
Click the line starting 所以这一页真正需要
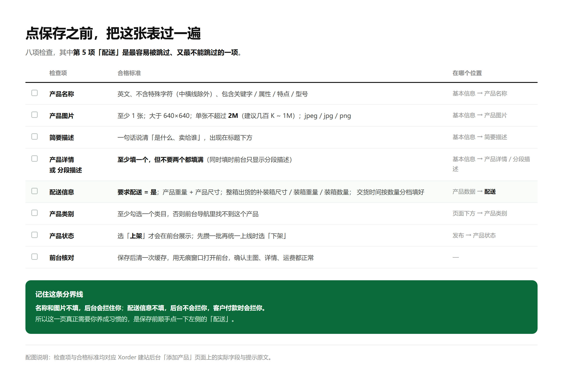pyautogui.click(x=135, y=319)
